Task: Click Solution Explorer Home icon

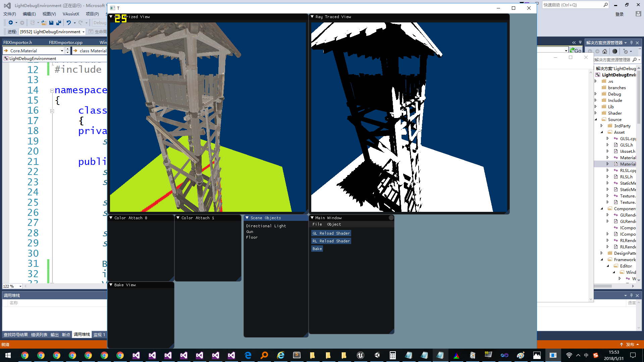Action: [x=605, y=51]
